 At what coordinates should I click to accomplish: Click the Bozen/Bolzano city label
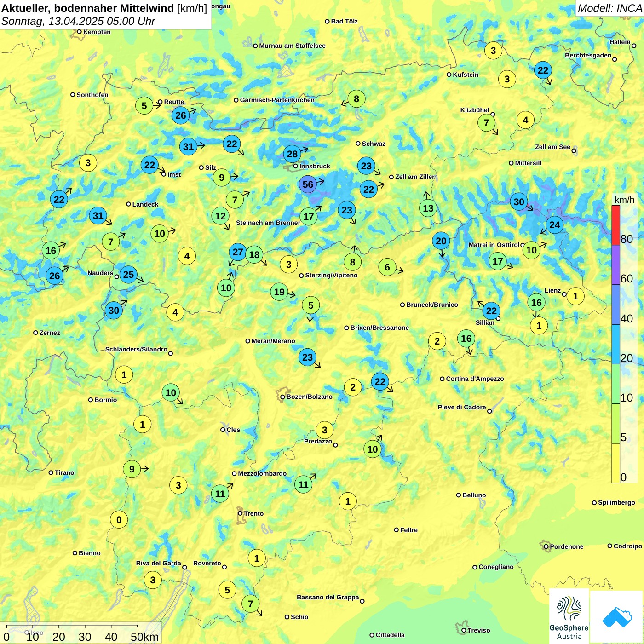[x=309, y=397]
